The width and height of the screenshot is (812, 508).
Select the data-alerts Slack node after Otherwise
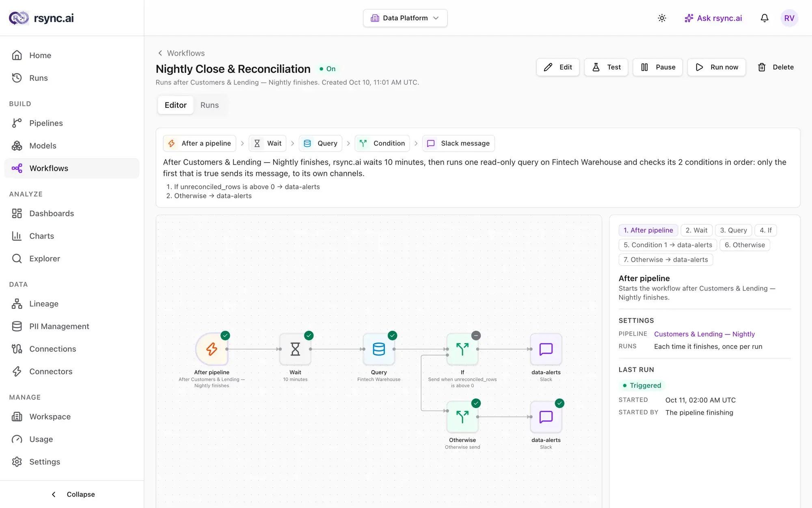coord(546,417)
